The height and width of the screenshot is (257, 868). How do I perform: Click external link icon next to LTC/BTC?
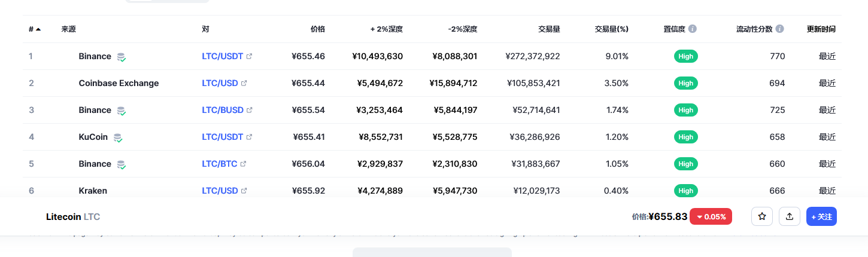pyautogui.click(x=244, y=164)
